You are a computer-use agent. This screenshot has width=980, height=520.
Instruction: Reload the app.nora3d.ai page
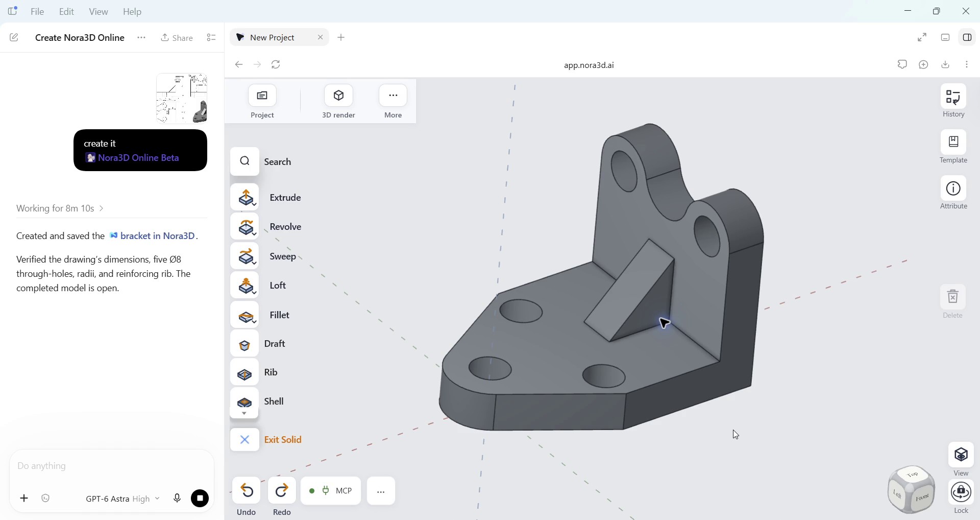(x=277, y=65)
